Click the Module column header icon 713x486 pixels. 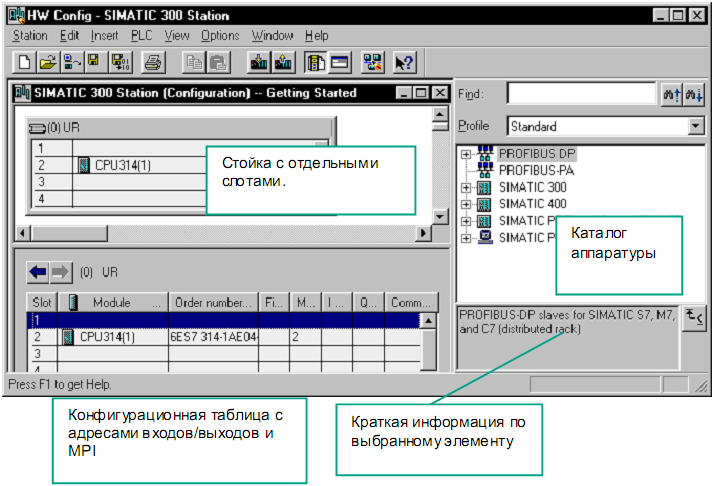coord(73,302)
